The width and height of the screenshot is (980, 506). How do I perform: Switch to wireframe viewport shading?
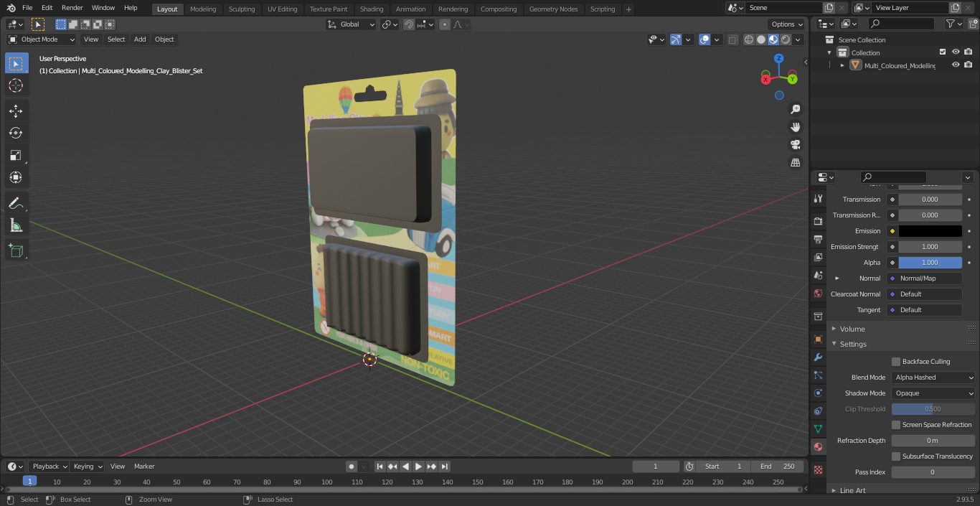tap(749, 39)
